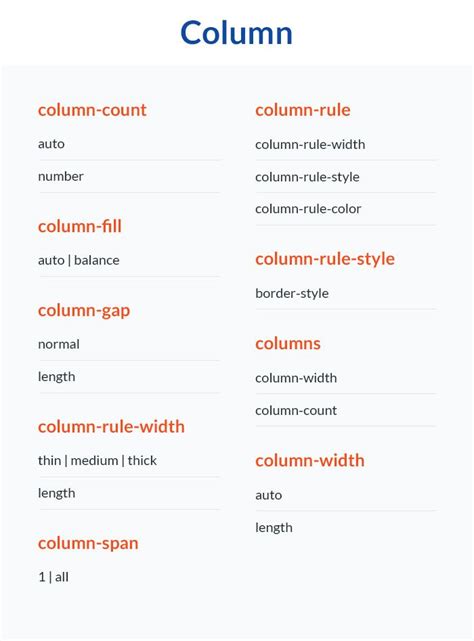Select 'auto | balance' value under column-fill
474x641 pixels.
(79, 260)
